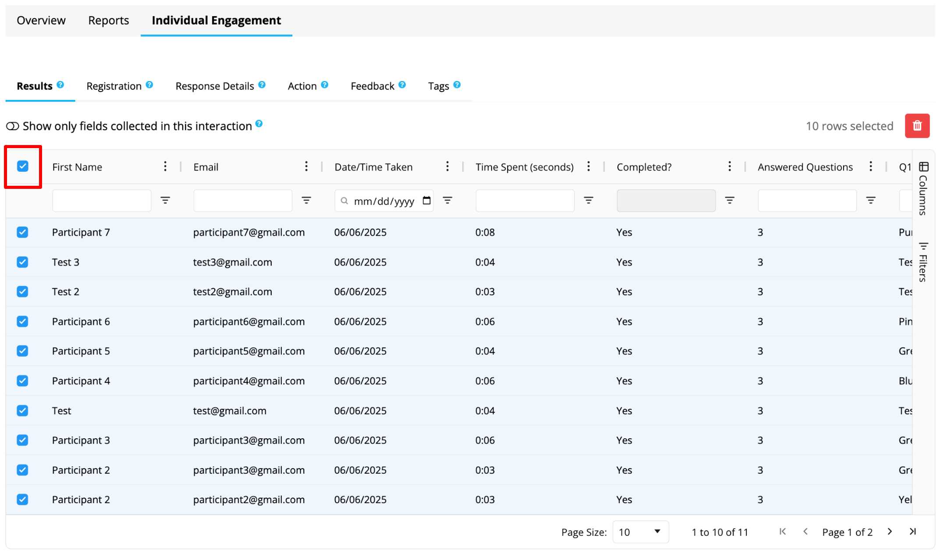Click the First Name filter input
Image resolution: width=940 pixels, height=560 pixels.
tap(102, 201)
